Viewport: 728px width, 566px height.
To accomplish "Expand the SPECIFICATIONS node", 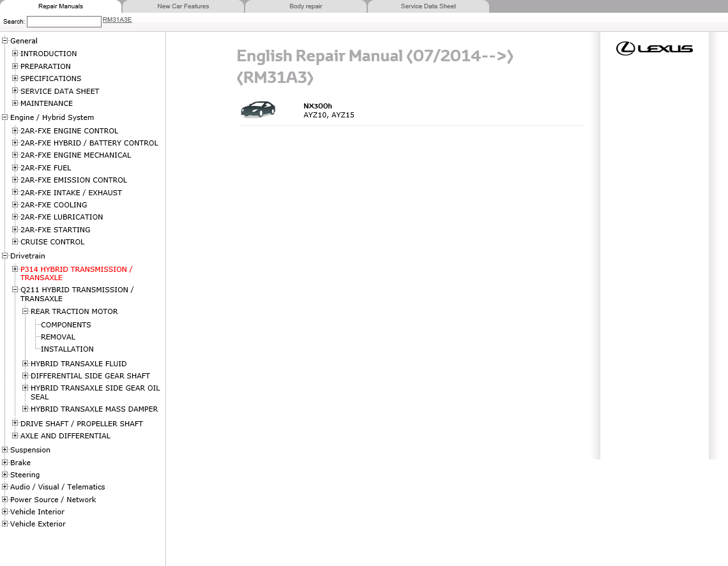I will tap(15, 78).
